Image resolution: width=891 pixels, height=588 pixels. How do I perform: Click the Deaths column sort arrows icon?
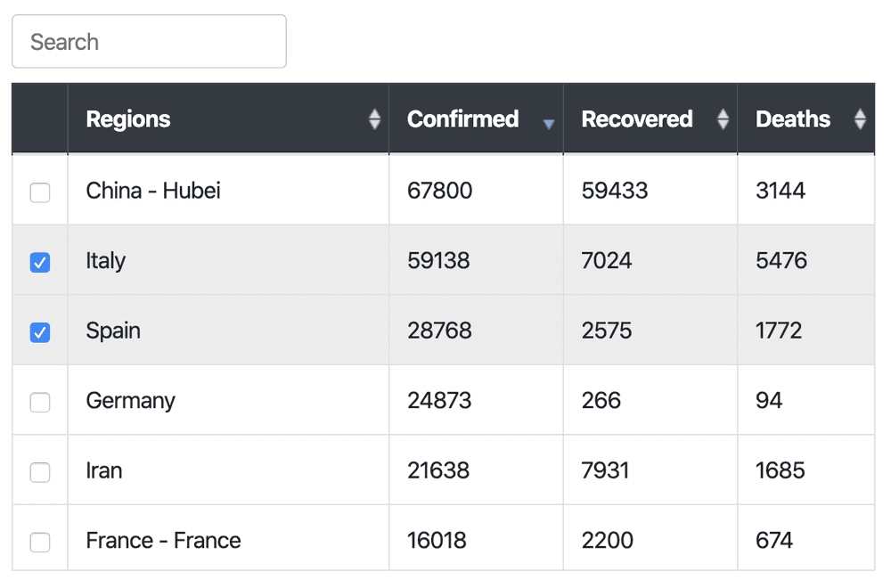coord(861,119)
